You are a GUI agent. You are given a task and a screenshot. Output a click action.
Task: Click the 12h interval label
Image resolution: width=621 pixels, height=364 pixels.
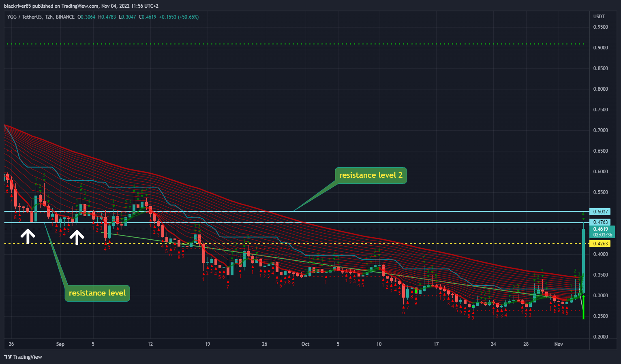[48, 17]
